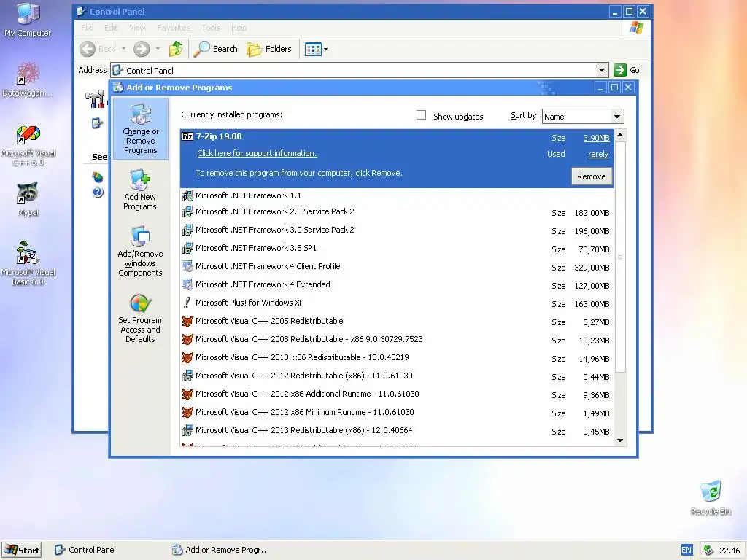Open the View menu
This screenshot has width=747, height=560.
click(137, 28)
